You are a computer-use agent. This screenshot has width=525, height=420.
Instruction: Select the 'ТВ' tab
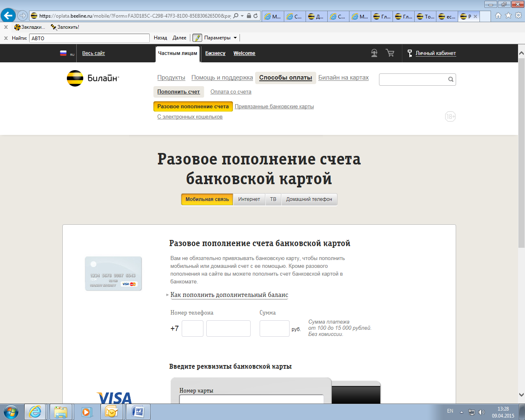pyautogui.click(x=273, y=199)
